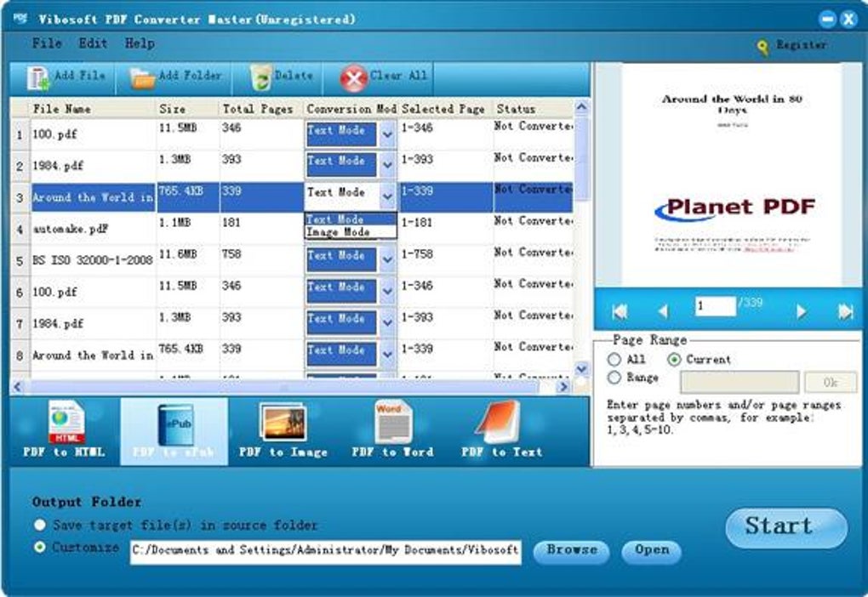Toggle the conversion mode dropdown in row 3
This screenshot has width=868, height=597.
pos(387,196)
